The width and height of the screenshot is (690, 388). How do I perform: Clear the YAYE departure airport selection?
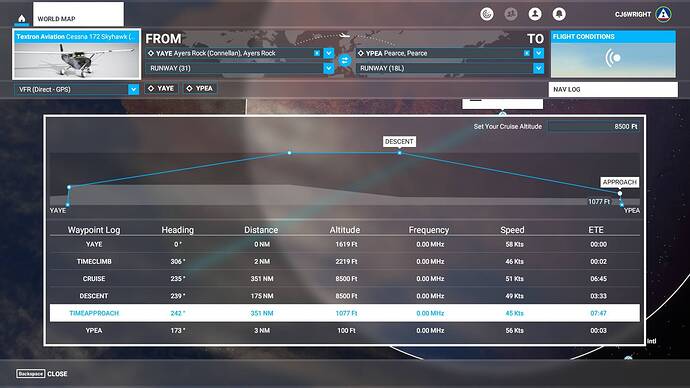pos(316,53)
